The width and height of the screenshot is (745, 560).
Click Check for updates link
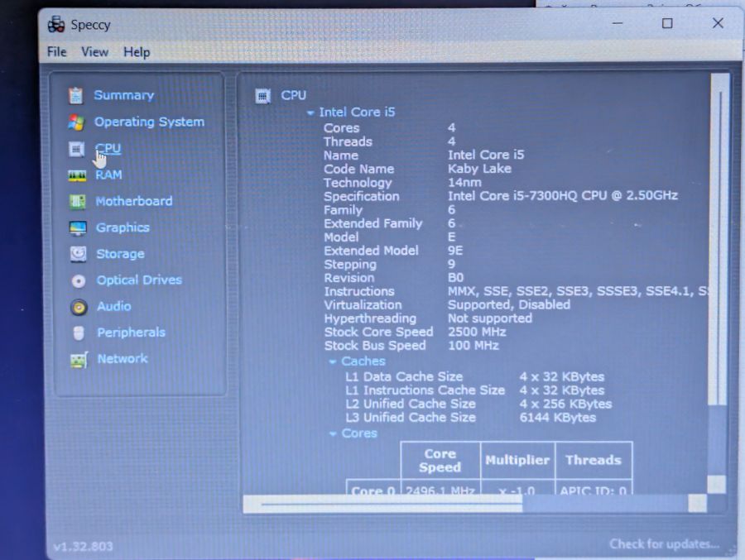point(664,543)
